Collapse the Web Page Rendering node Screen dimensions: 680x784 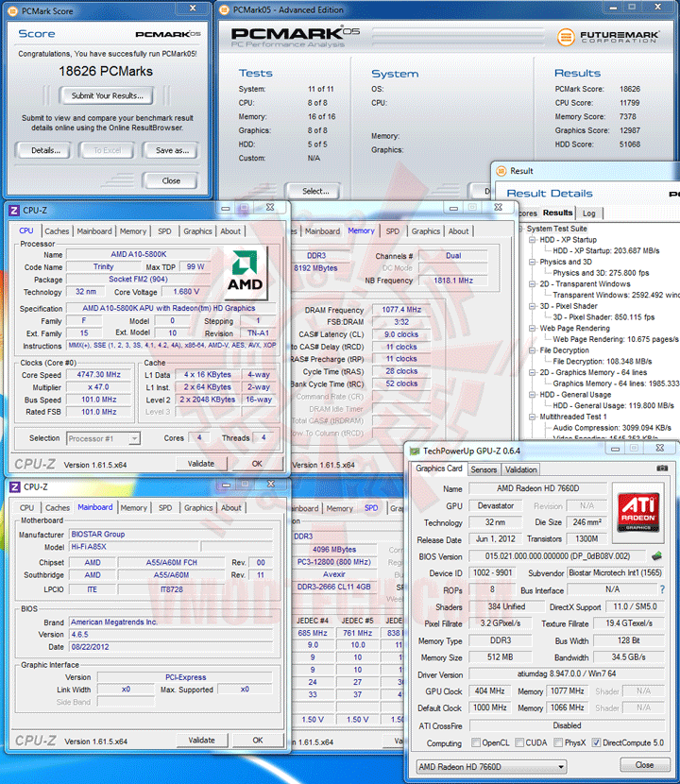click(533, 329)
